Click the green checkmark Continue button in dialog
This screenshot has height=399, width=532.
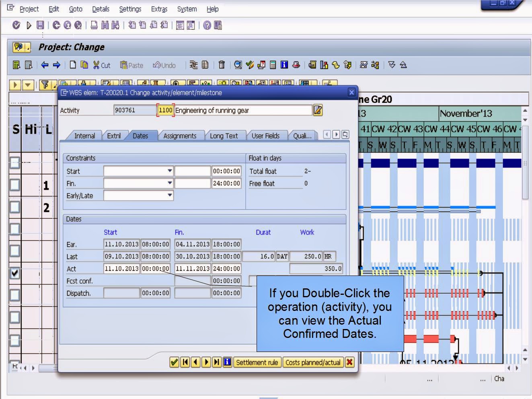[174, 362]
